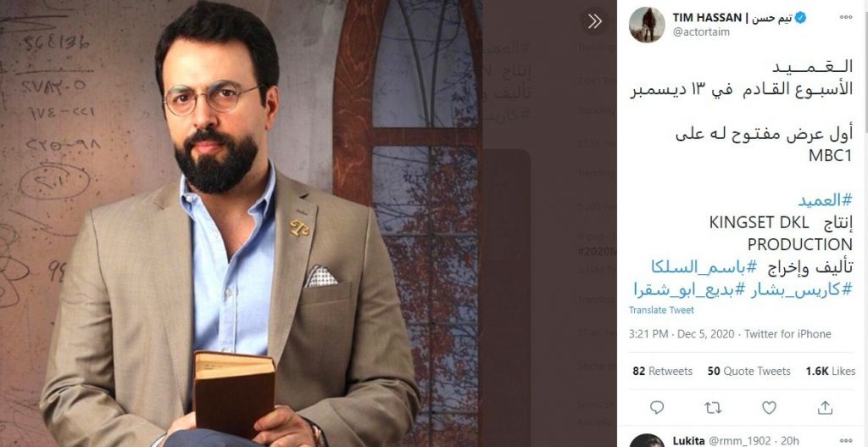Open the three-dot more options menu
The height and width of the screenshot is (447, 868).
point(845,17)
